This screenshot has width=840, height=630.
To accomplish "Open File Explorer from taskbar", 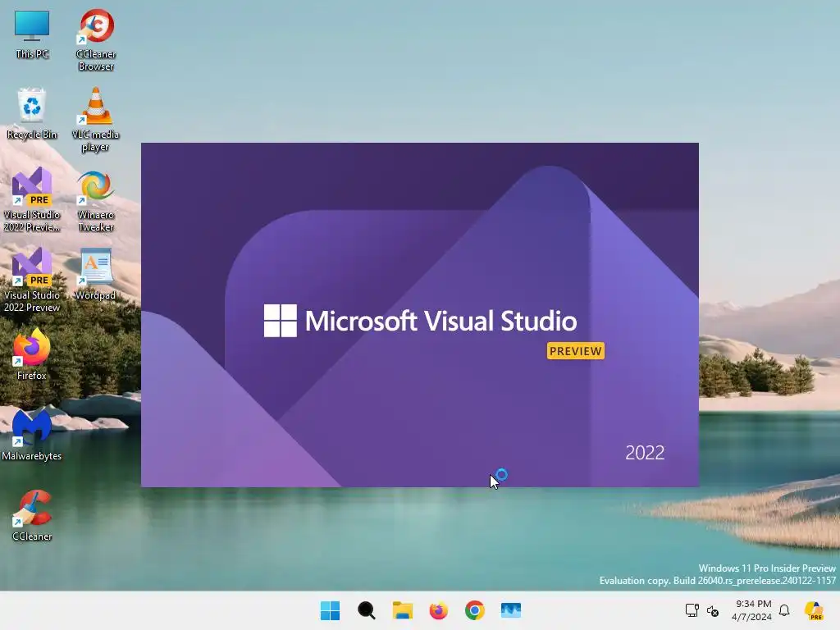I will (x=402, y=610).
